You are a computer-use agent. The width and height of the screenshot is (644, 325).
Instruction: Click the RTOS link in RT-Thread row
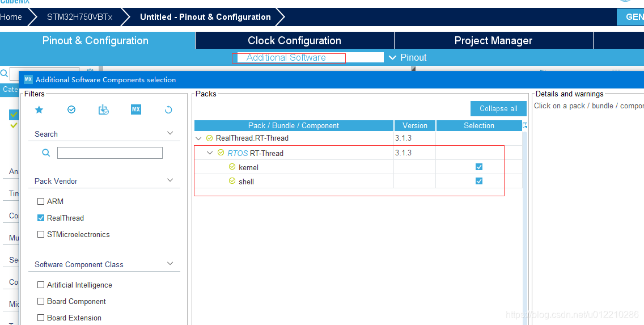click(x=238, y=153)
